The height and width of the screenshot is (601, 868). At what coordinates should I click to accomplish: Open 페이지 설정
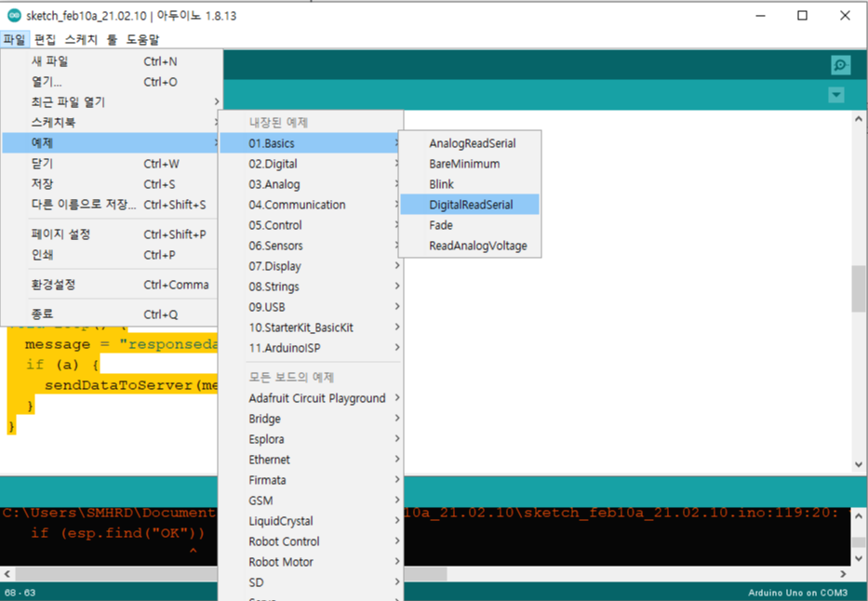coord(111,234)
